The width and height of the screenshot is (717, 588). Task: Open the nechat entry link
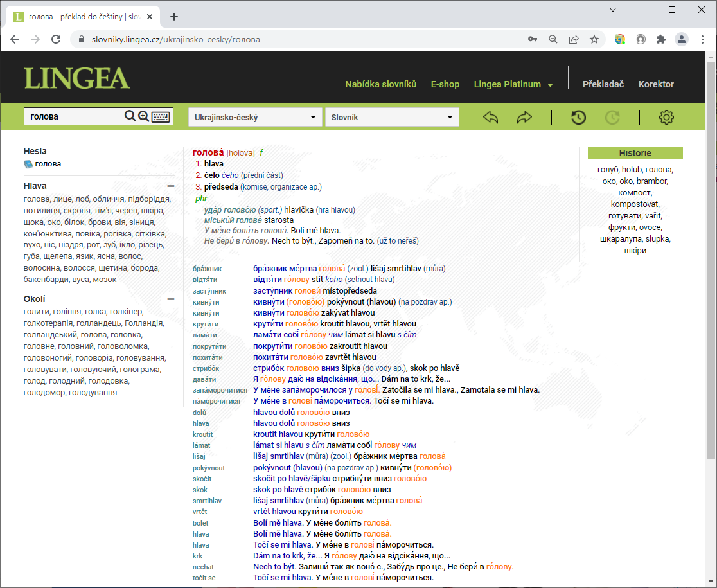point(203,567)
